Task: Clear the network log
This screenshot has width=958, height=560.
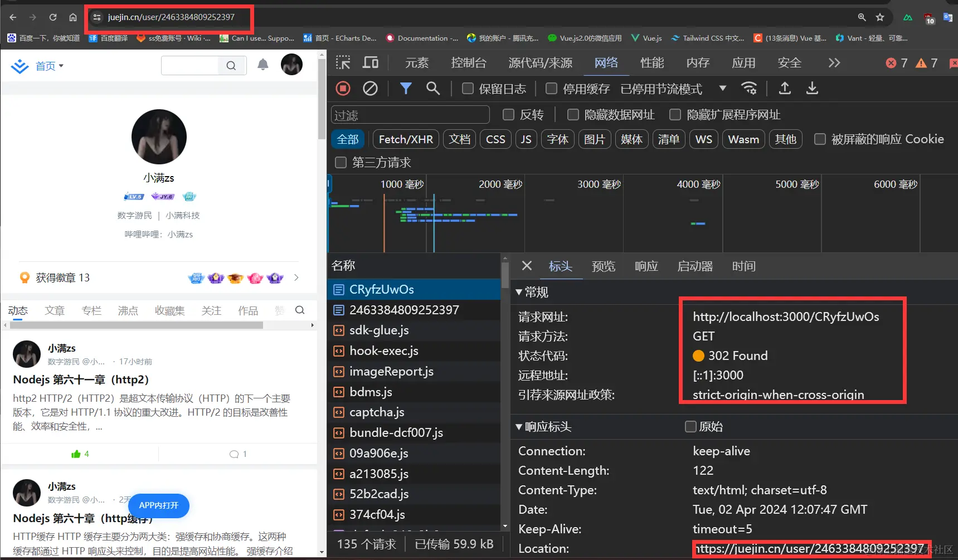Action: [x=370, y=88]
